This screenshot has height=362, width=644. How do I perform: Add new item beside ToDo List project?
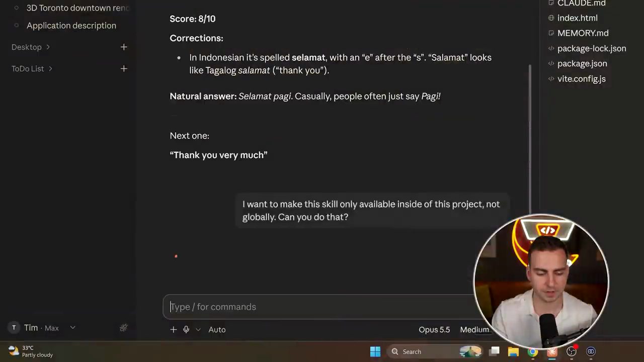tap(124, 68)
